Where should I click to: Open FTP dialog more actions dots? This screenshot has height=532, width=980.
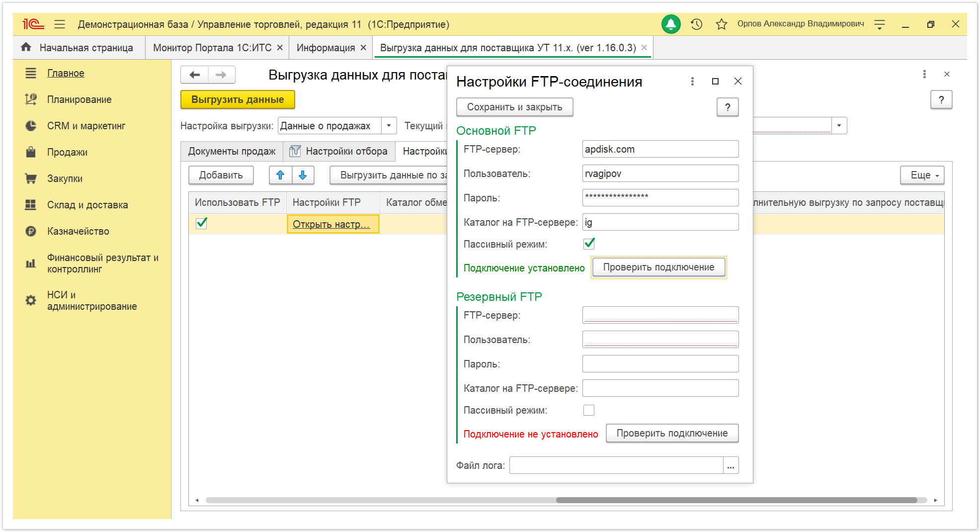click(692, 81)
